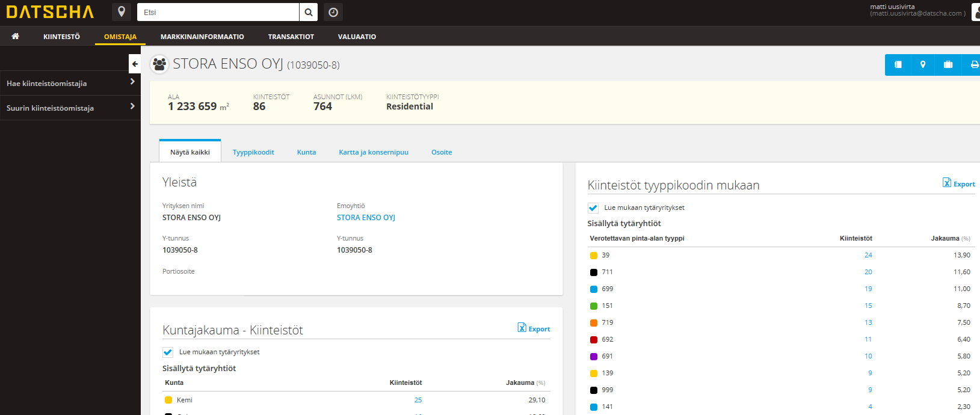Switch to the Osoite tab

point(442,152)
